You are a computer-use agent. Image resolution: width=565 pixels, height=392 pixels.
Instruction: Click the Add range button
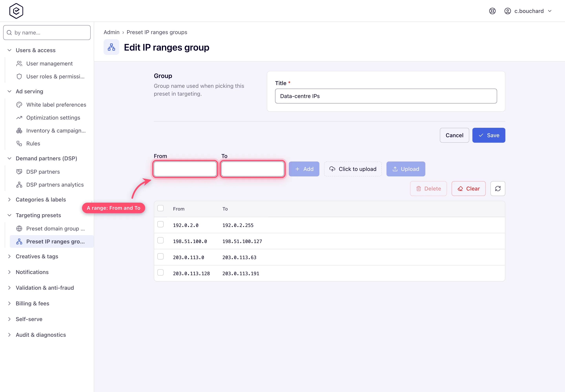point(304,169)
